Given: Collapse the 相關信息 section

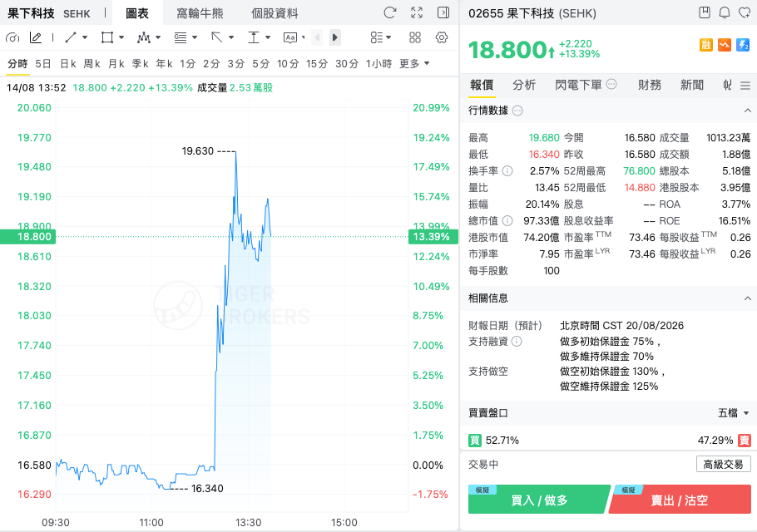Looking at the screenshot, I should point(747,298).
